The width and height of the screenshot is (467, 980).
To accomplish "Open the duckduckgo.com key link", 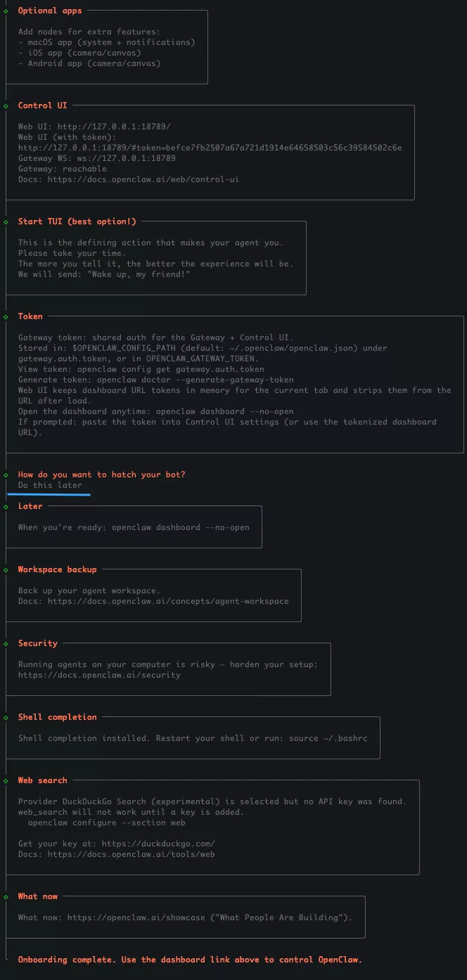I will (158, 844).
